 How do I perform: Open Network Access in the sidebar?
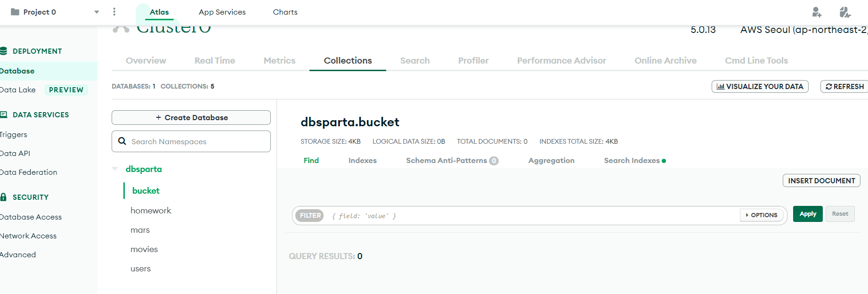point(28,236)
